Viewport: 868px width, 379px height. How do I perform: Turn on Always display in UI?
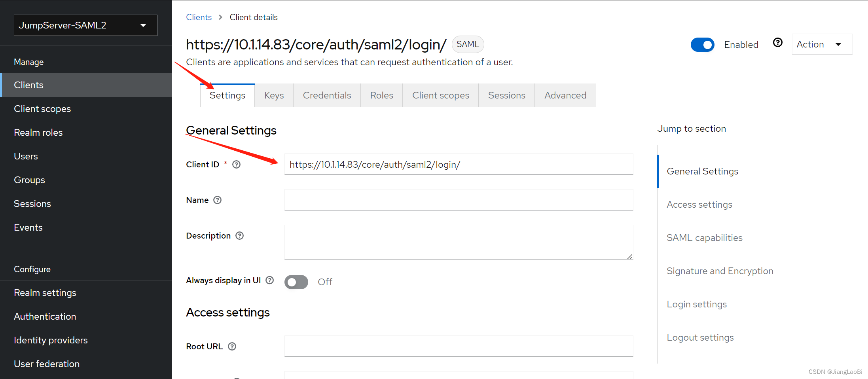tap(296, 282)
